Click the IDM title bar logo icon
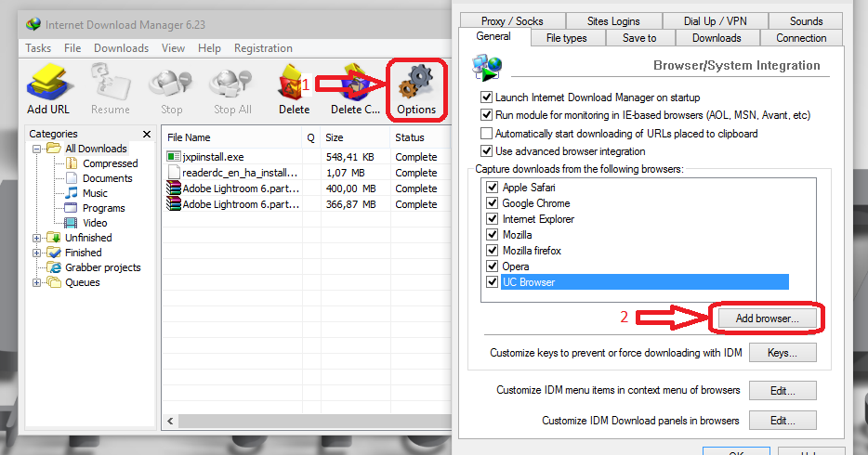The image size is (868, 455). [33, 24]
